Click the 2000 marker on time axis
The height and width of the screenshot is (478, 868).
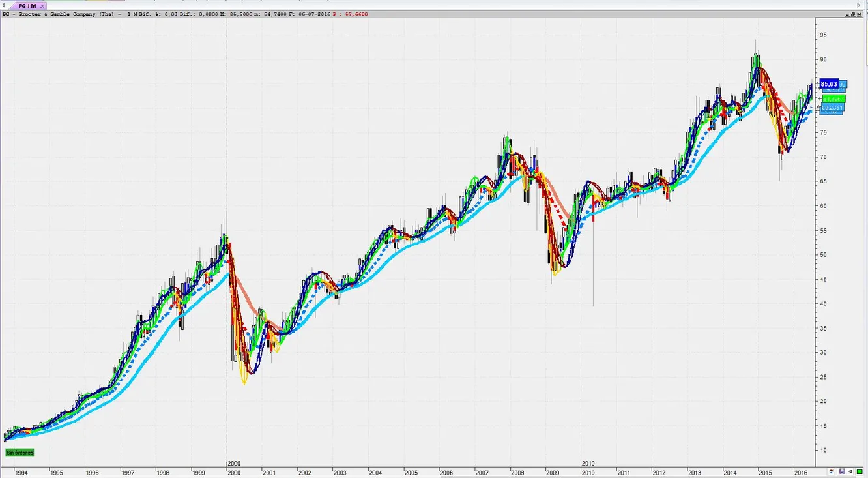pyautogui.click(x=233, y=463)
